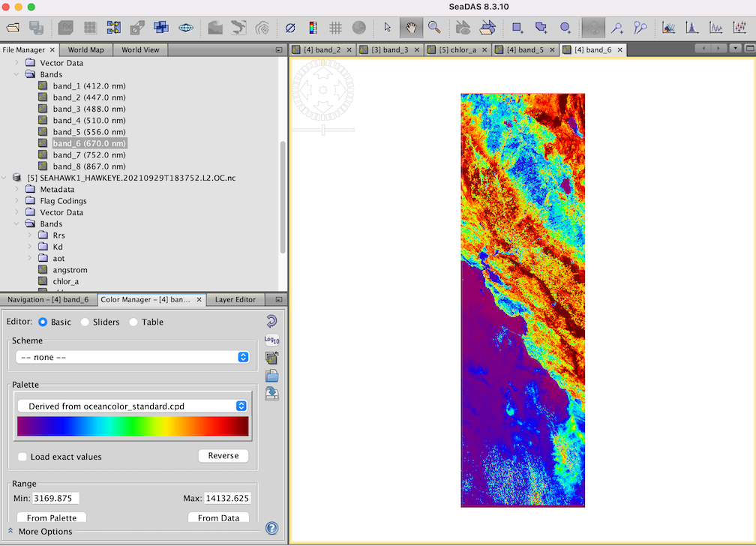Open the mosaic tool icon
756x546 pixels.
(161, 28)
